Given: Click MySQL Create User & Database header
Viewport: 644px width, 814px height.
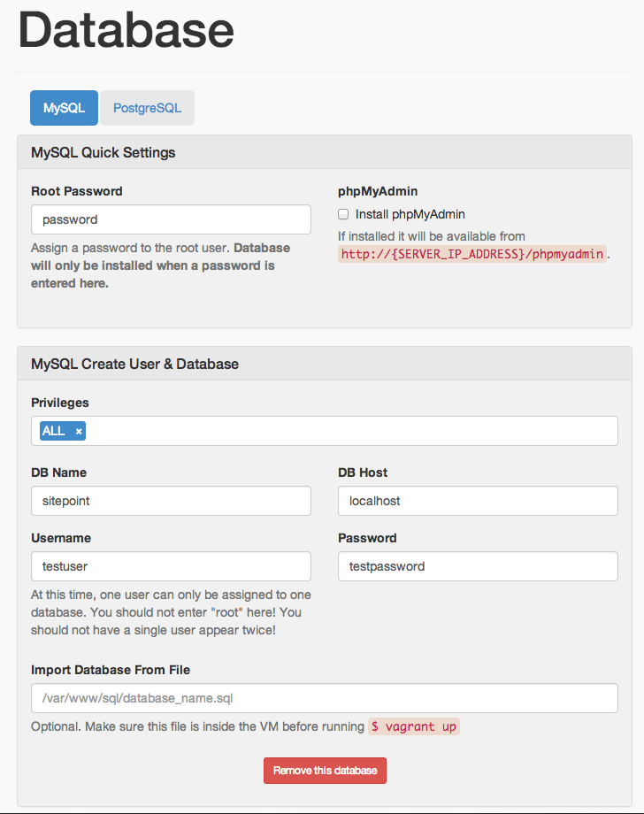Looking at the screenshot, I should (x=134, y=364).
